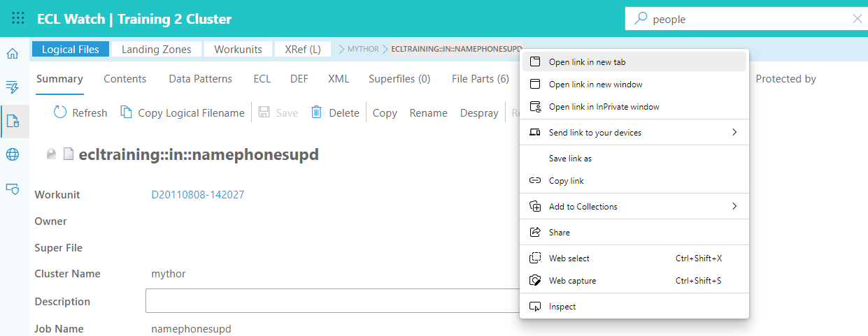Viewport: 868px width, 336px height.
Task: Open workunit D20110808-142027 link
Action: [198, 195]
